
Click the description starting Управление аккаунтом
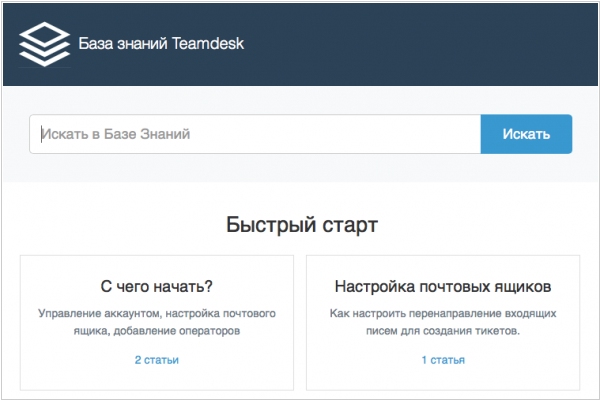(x=157, y=322)
